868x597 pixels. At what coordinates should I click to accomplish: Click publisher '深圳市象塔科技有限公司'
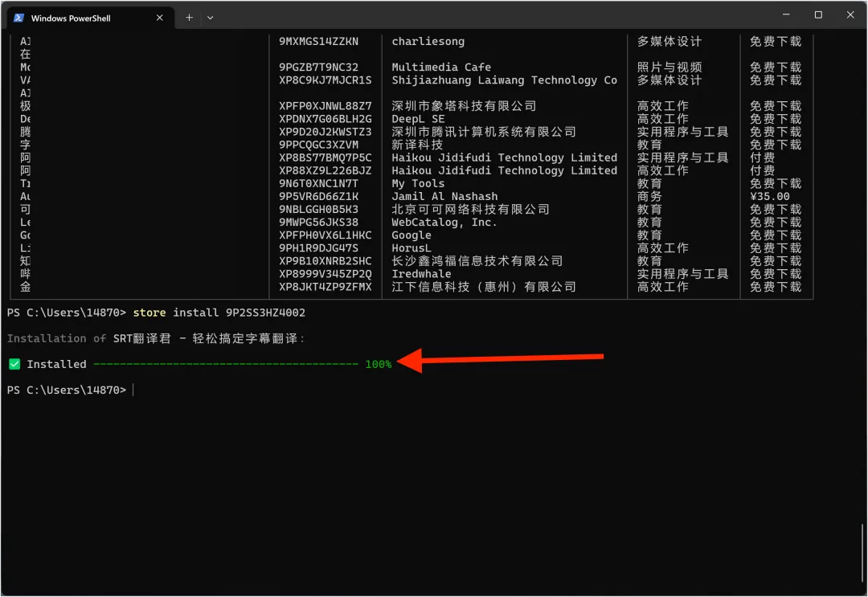(x=464, y=106)
